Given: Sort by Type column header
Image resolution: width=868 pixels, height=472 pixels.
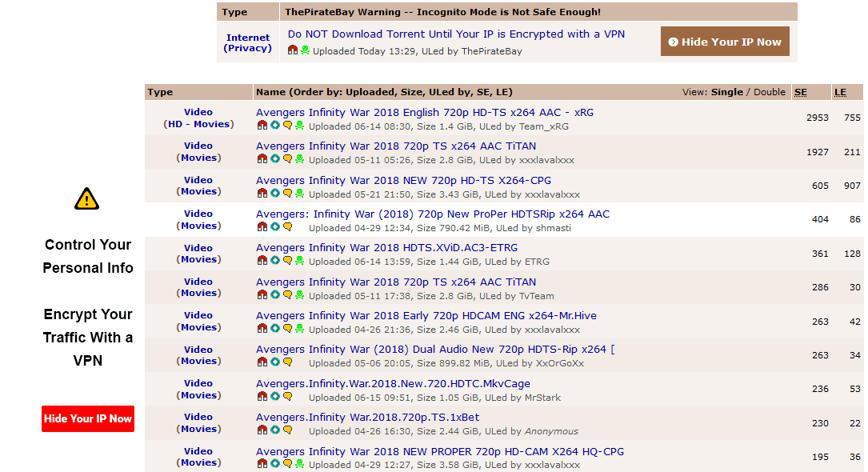Looking at the screenshot, I should tap(160, 92).
